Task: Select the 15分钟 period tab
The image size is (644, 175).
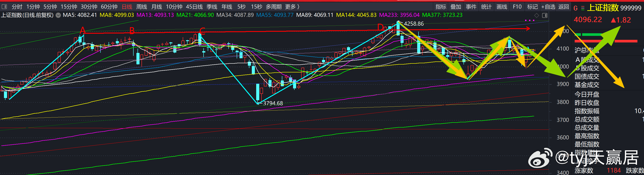Action: pyautogui.click(x=69, y=7)
